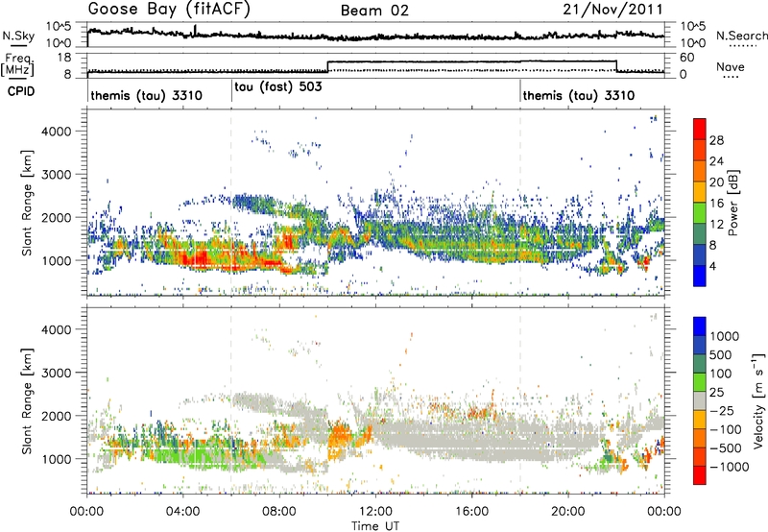Click the 'Time UT' axis title
The image size is (768, 532).
point(375,525)
